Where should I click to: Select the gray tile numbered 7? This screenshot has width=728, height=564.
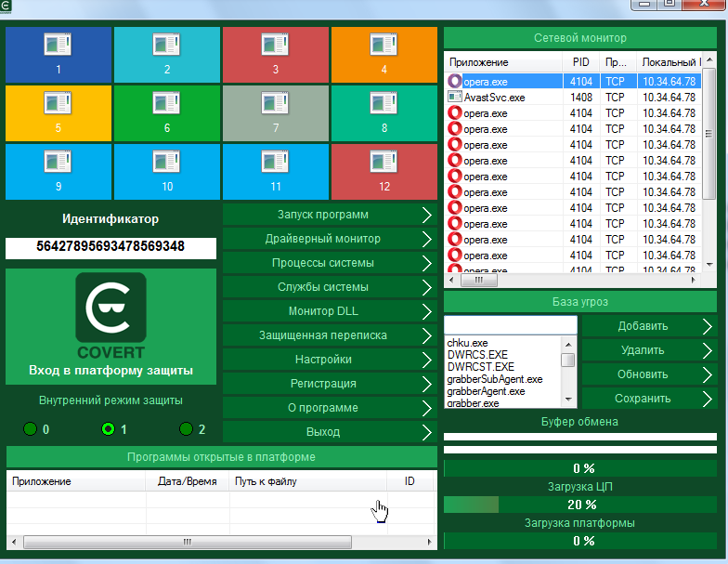point(275,113)
